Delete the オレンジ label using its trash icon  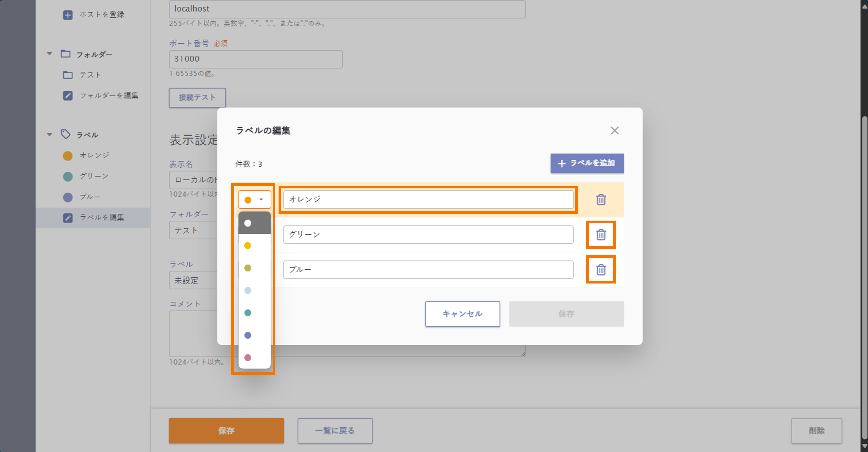click(x=601, y=199)
